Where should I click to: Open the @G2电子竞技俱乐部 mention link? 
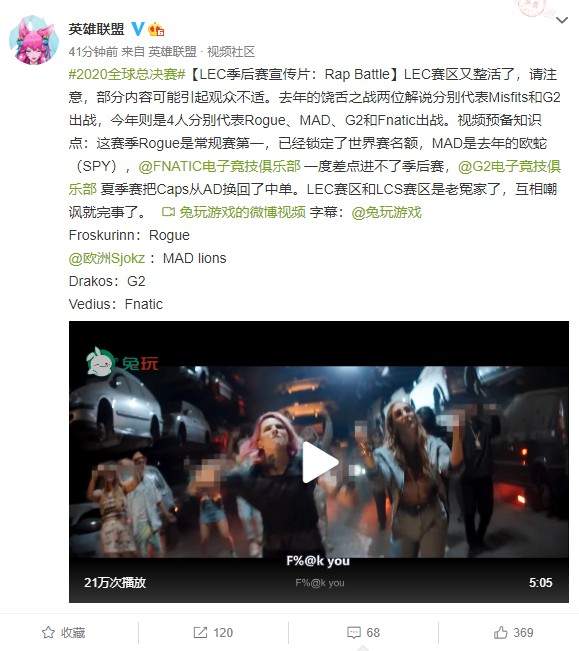pos(315,178)
